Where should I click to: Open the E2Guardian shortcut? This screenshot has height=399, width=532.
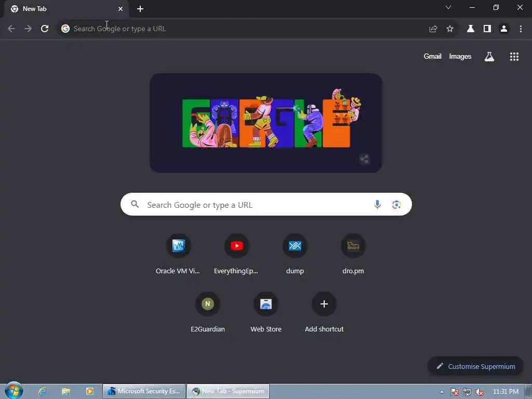(208, 312)
